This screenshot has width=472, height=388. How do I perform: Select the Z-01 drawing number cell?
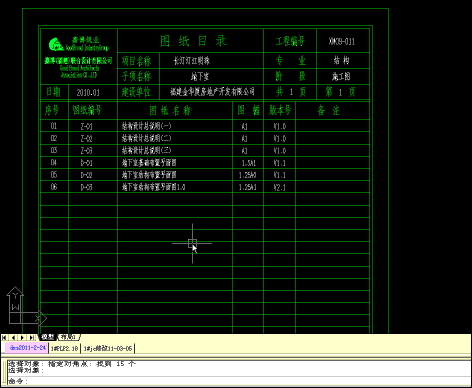click(x=86, y=126)
